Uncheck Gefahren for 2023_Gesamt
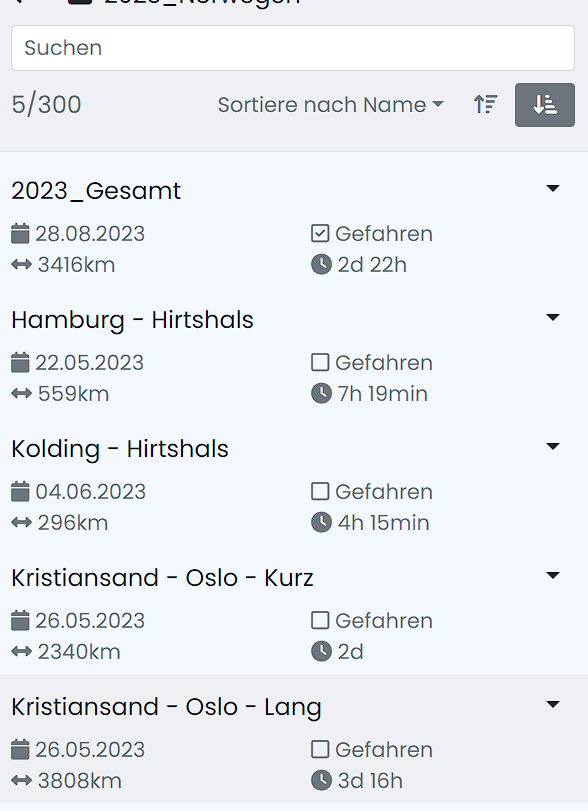Image resolution: width=588 pixels, height=811 pixels. coord(320,233)
